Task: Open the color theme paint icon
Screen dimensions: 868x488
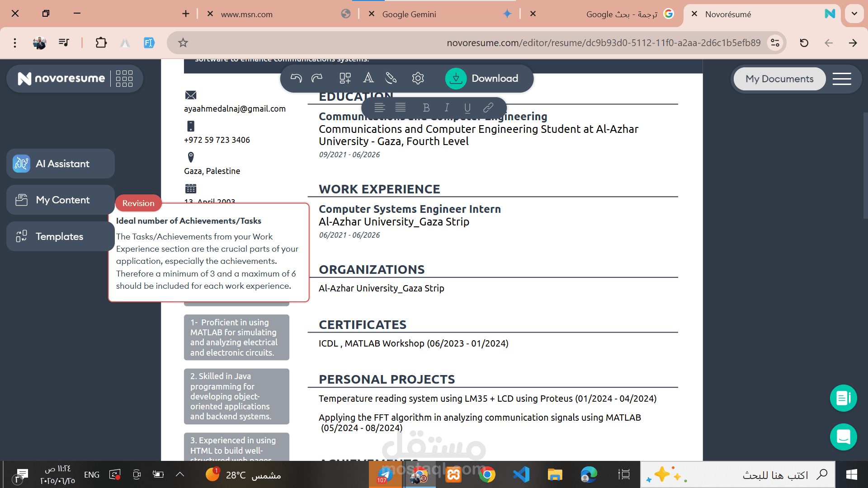Action: (x=391, y=78)
